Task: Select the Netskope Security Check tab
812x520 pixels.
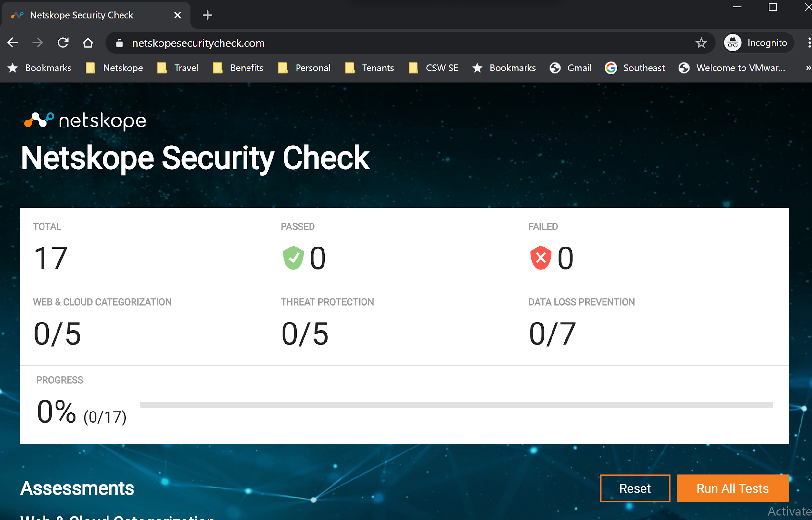Action: pos(82,15)
